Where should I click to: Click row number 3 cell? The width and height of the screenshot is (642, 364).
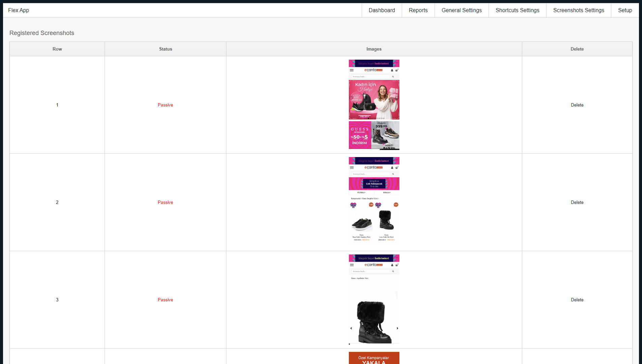click(57, 300)
